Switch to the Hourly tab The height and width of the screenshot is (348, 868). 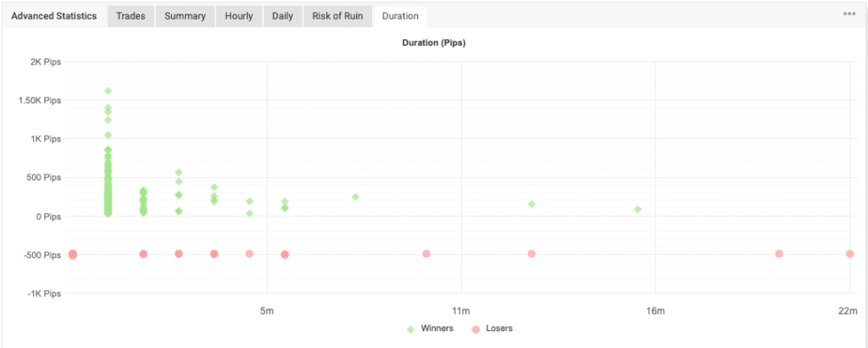pos(238,16)
